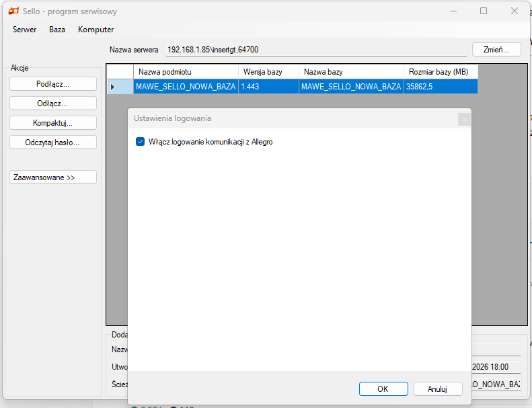
Task: Click the Odłącz... button
Action: point(53,104)
